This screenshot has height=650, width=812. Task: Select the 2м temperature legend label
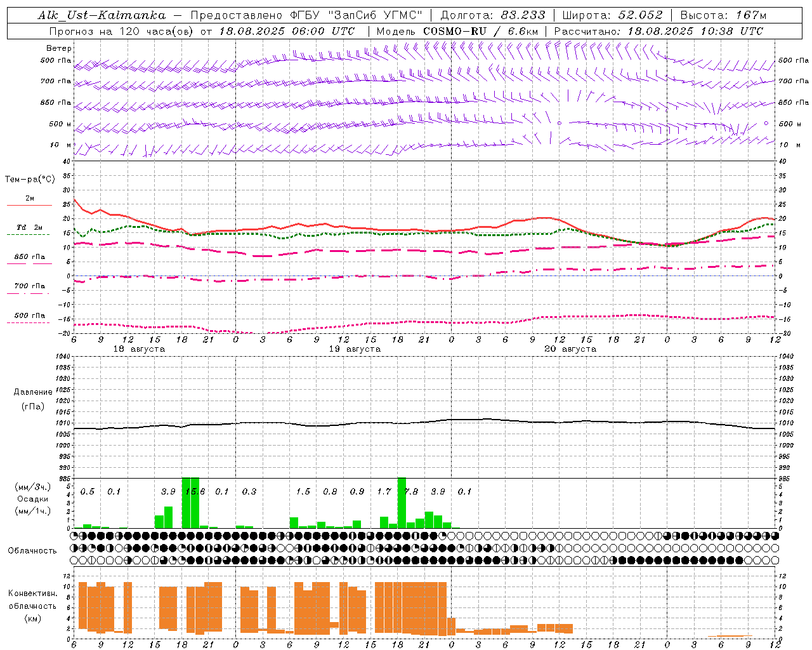click(x=30, y=198)
